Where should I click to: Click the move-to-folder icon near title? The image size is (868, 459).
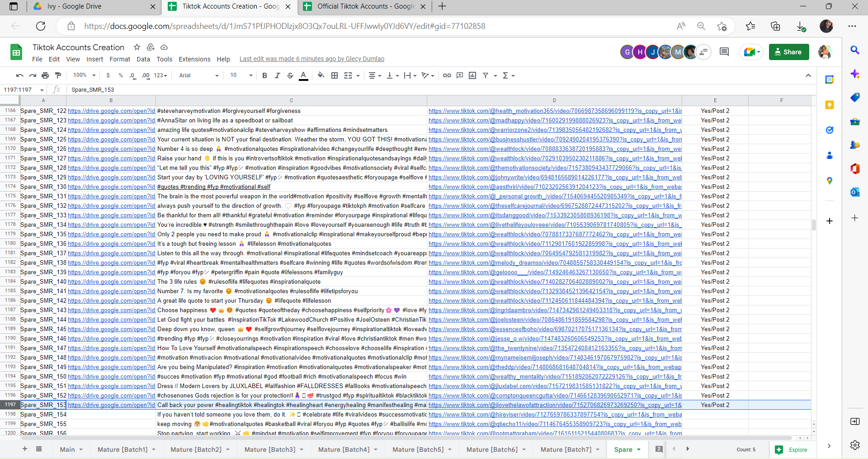click(x=151, y=47)
